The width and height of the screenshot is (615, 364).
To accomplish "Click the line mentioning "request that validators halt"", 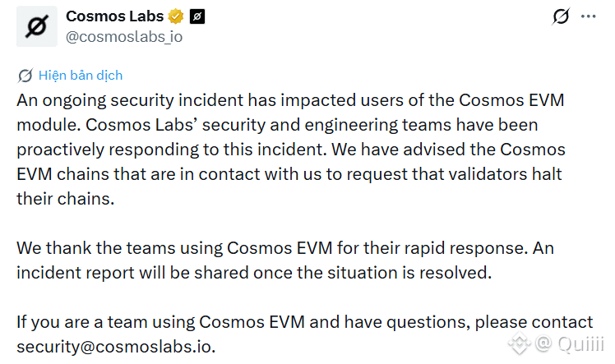I will (289, 174).
